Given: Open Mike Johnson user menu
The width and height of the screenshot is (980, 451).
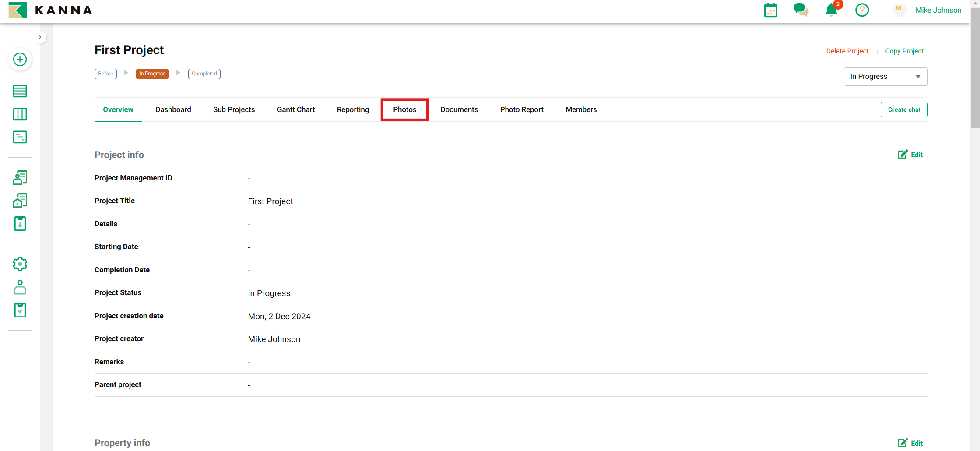Looking at the screenshot, I should point(938,10).
